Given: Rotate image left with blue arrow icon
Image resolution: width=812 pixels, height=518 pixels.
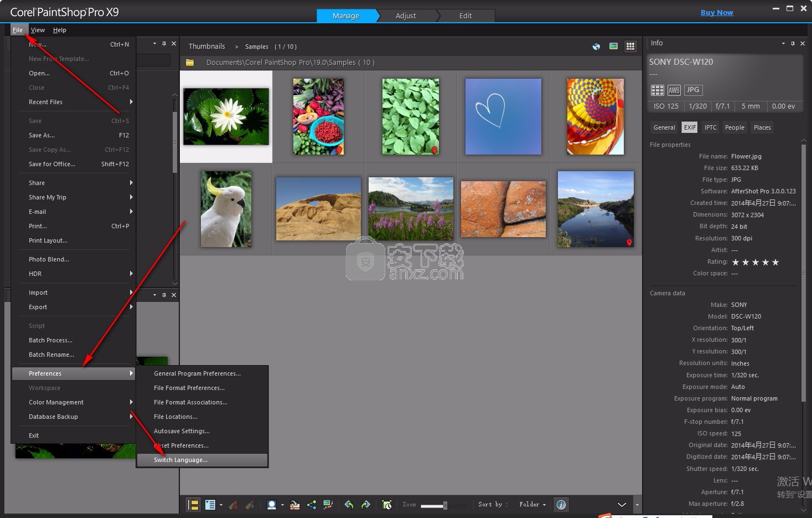Looking at the screenshot, I should click(x=349, y=505).
